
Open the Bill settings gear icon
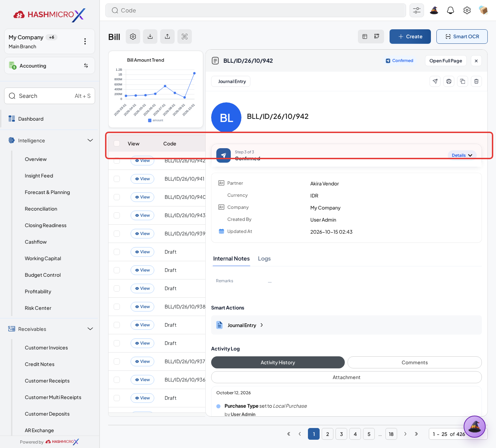pos(133,37)
